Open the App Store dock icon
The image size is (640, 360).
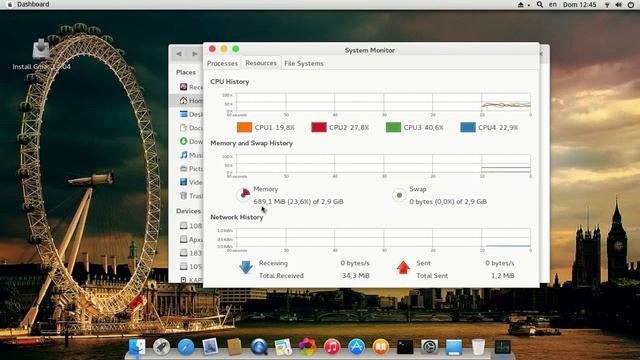[356, 347]
